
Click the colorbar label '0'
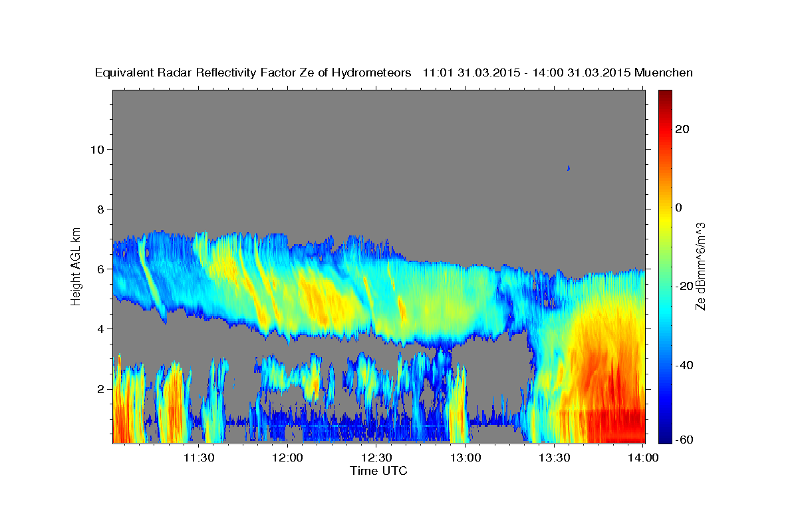click(678, 207)
